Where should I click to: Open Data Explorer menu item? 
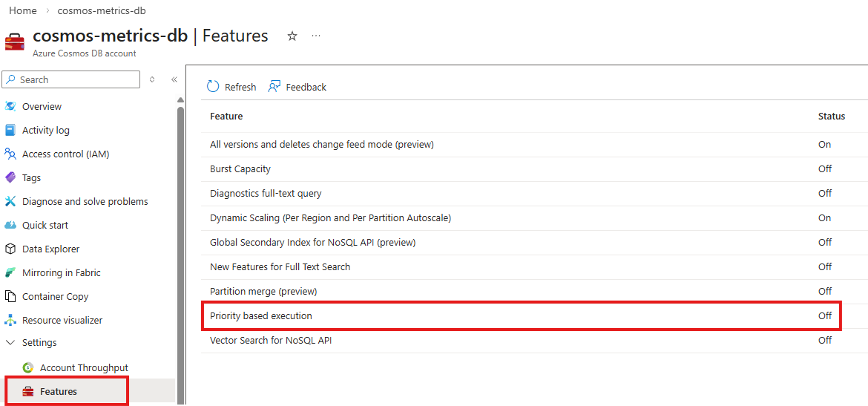point(50,249)
